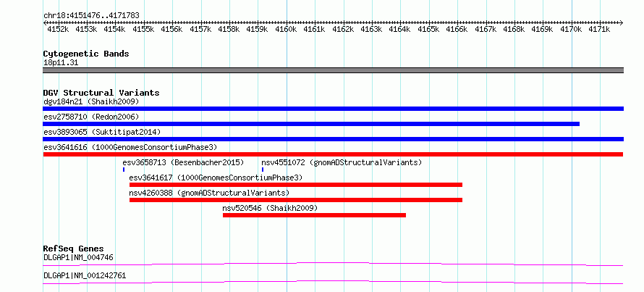Click the 4164k ruler position
This screenshot has width=644, height=292.
(400, 29)
